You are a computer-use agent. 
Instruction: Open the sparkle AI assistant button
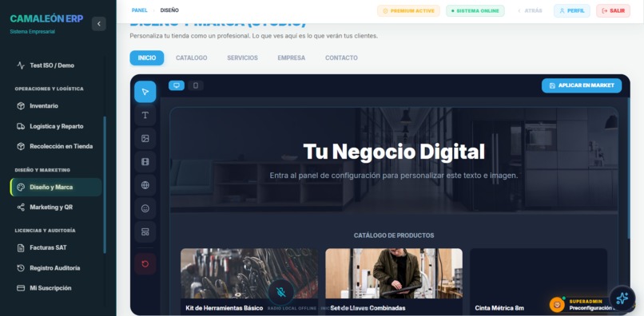tap(622, 298)
